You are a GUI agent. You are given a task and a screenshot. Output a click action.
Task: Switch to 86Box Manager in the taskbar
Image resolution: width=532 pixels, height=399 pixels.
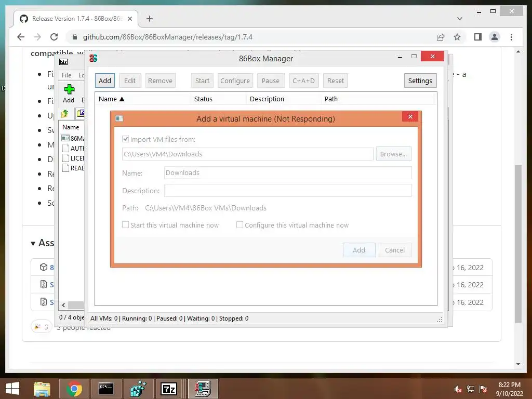[203, 389]
